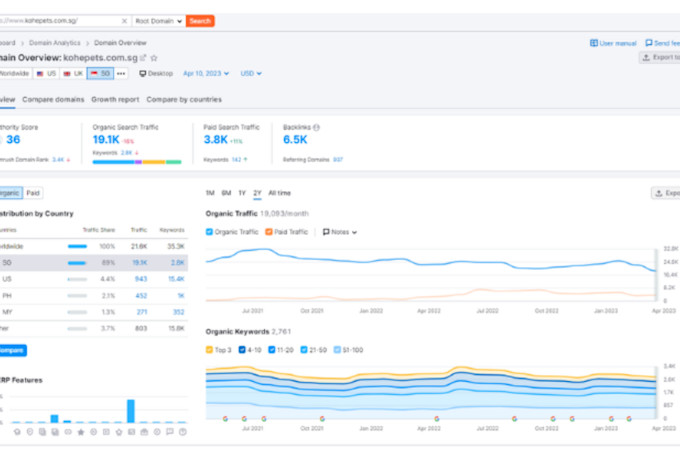Open User manual book icon link
This screenshot has width=680, height=459.
click(x=613, y=43)
